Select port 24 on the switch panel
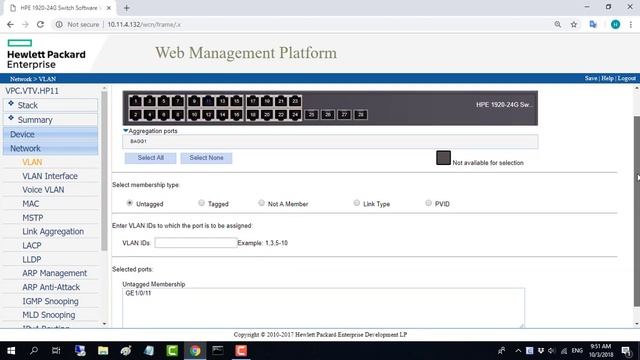The width and height of the screenshot is (640, 360). pos(295,115)
